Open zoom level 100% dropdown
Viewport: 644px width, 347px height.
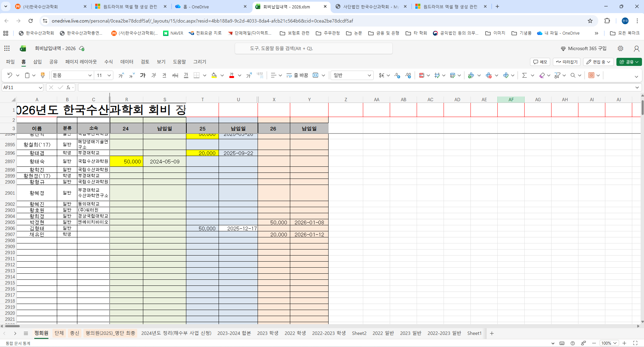(x=609, y=343)
